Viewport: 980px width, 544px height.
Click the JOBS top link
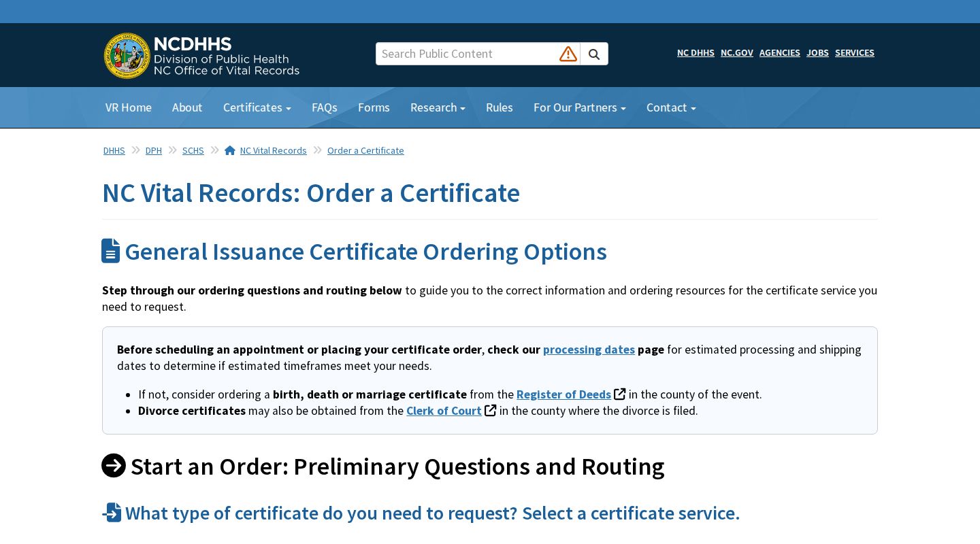click(x=817, y=52)
